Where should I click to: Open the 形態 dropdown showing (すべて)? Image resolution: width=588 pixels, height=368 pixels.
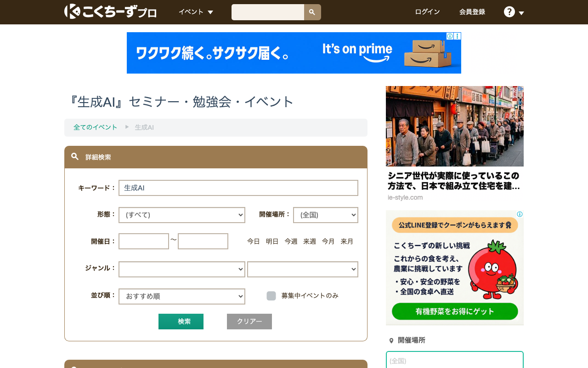pos(182,215)
